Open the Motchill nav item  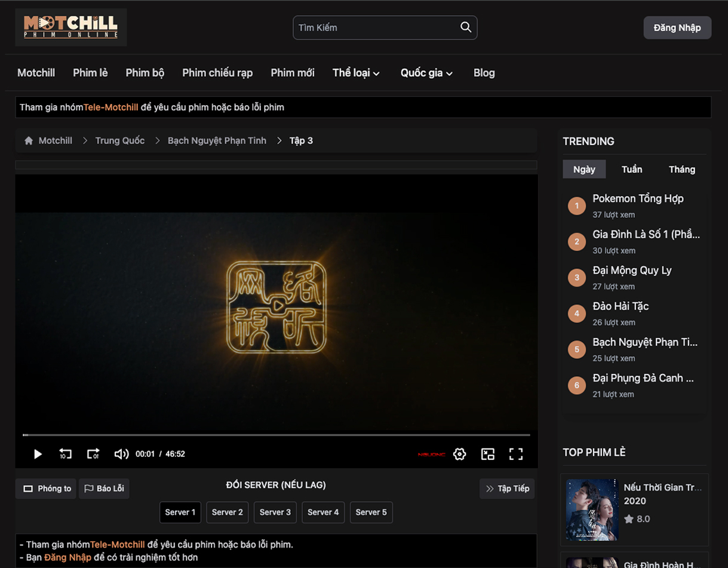[x=36, y=73]
